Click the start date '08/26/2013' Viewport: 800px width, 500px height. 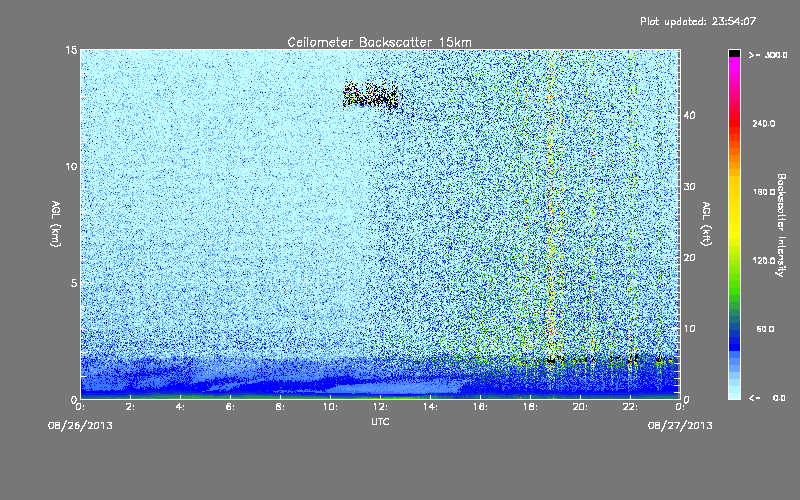80,426
